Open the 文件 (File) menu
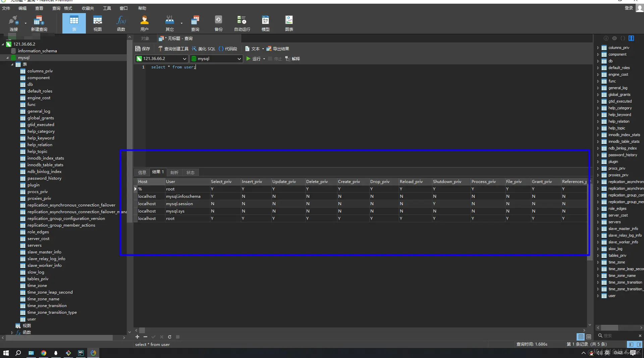 coord(6,8)
